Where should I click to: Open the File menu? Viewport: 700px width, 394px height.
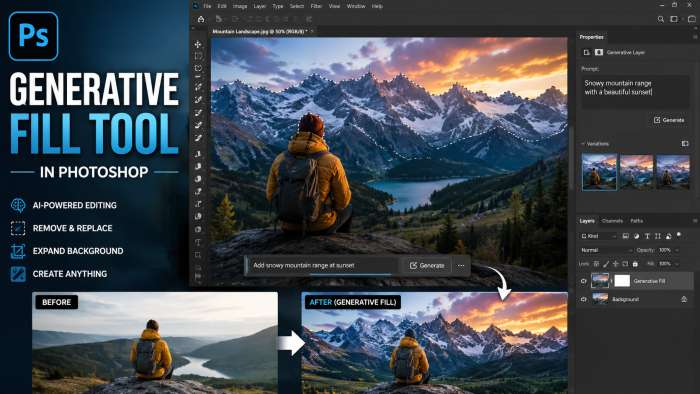(x=207, y=6)
